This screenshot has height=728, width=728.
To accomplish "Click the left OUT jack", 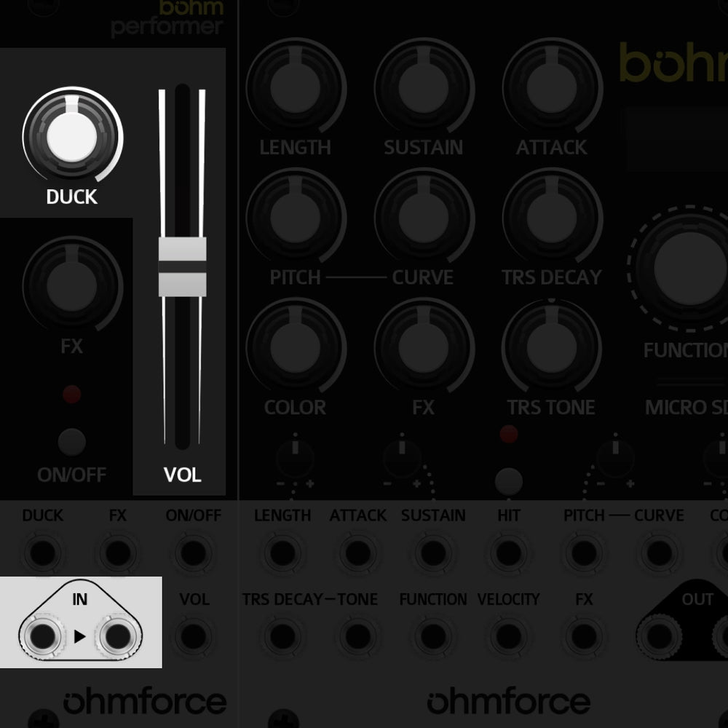I will [660, 637].
